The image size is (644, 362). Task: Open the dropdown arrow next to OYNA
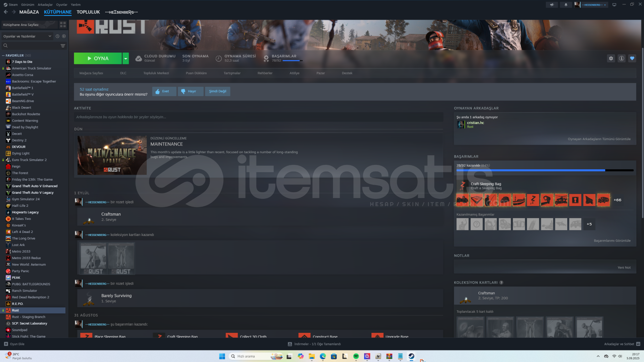tap(125, 58)
